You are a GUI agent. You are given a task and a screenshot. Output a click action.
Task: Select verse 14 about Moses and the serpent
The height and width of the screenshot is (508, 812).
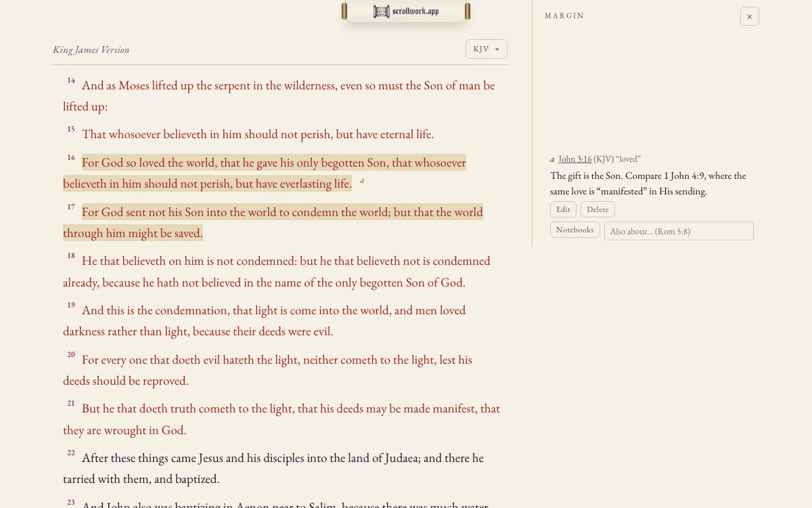(279, 96)
